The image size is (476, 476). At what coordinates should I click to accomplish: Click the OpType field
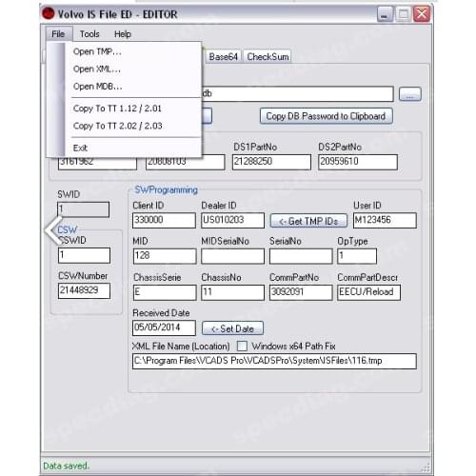357,256
